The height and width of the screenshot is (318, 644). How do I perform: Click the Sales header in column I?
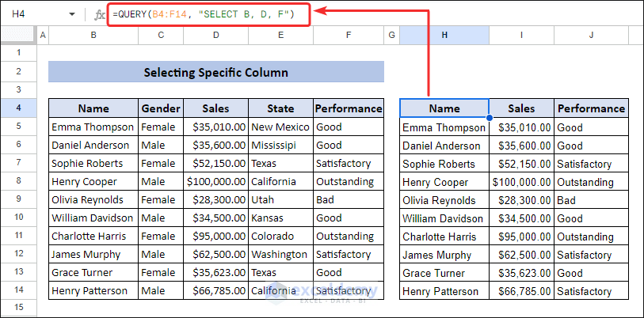pos(521,108)
